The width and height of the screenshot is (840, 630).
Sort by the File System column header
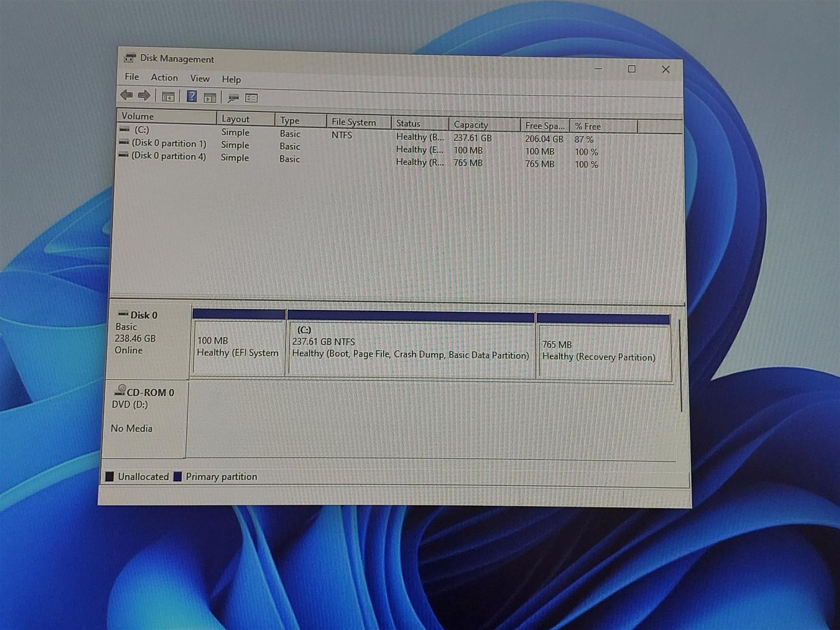[359, 122]
